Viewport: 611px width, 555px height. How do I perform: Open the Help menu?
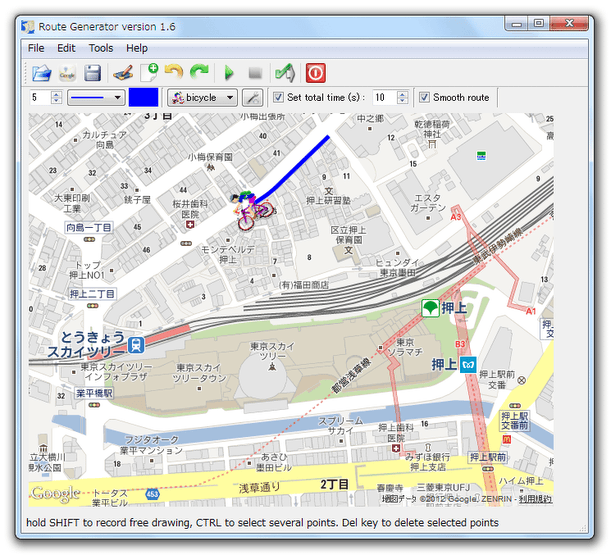click(137, 48)
